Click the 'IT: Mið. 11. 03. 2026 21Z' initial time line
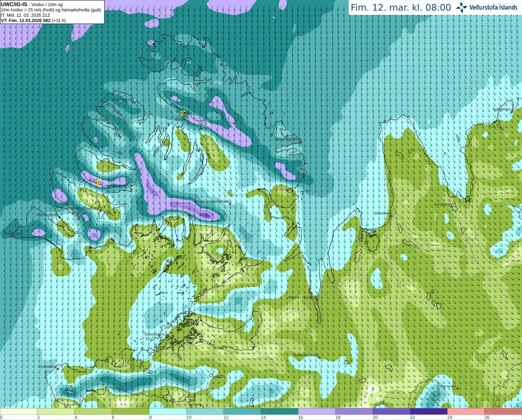 [x=25, y=15]
